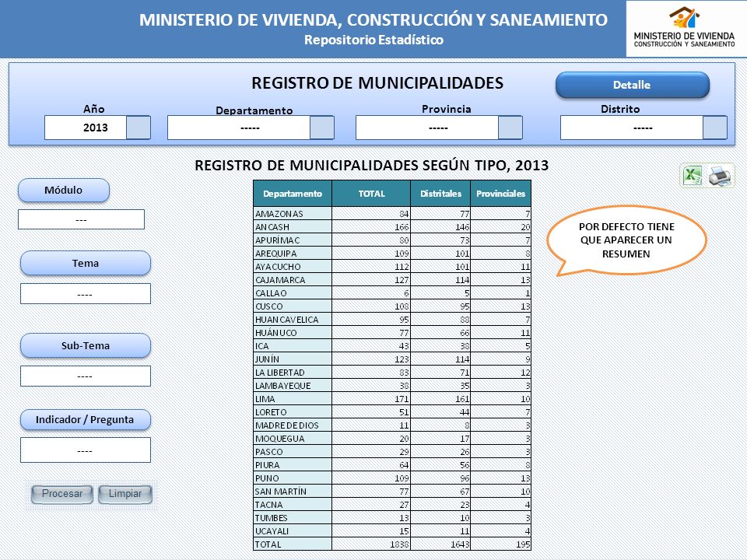
Task: Click the Distrito selection field
Action: [x=632, y=128]
